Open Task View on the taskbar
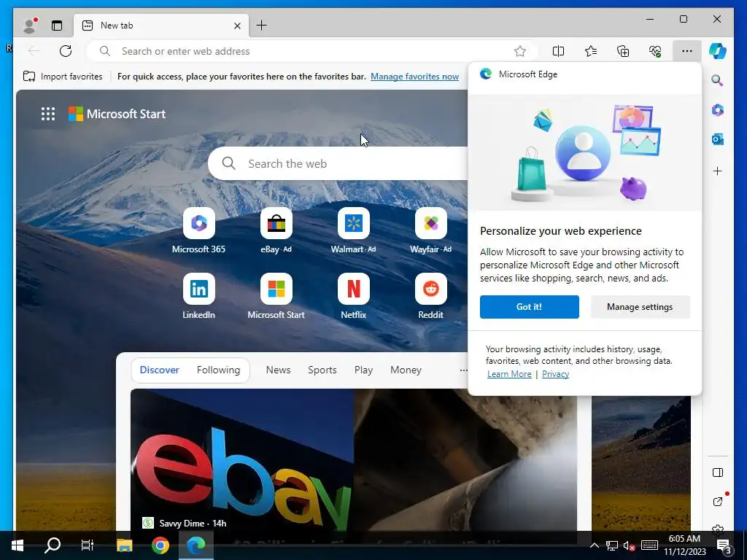 [88, 545]
